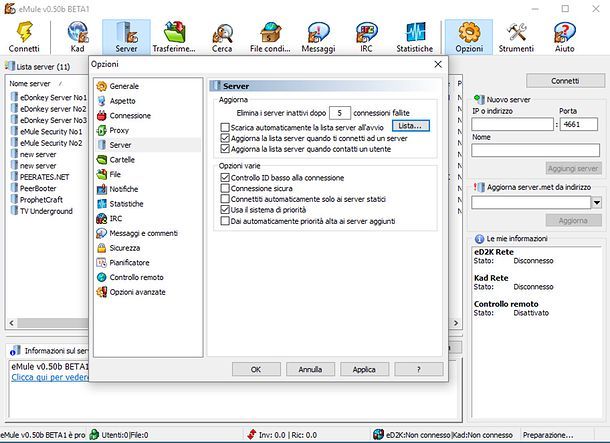610x443 pixels.
Task: Click the IP o indirizzo field
Action: [512, 124]
